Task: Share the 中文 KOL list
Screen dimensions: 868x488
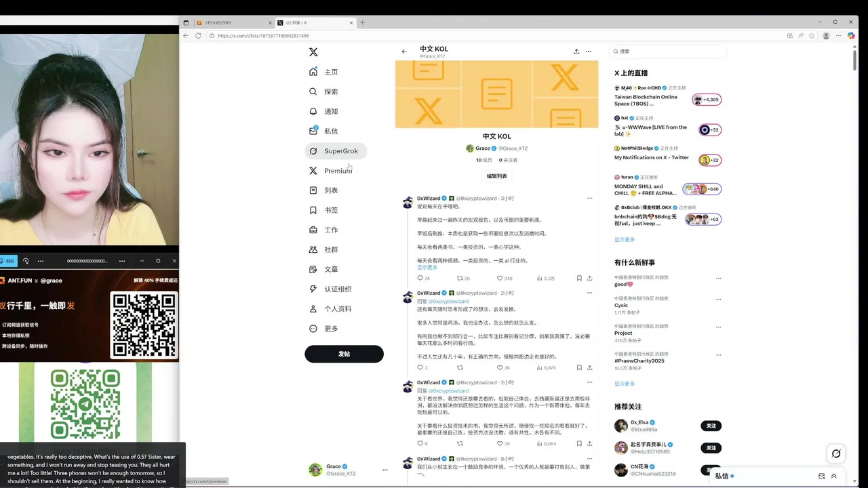Action: pos(576,52)
